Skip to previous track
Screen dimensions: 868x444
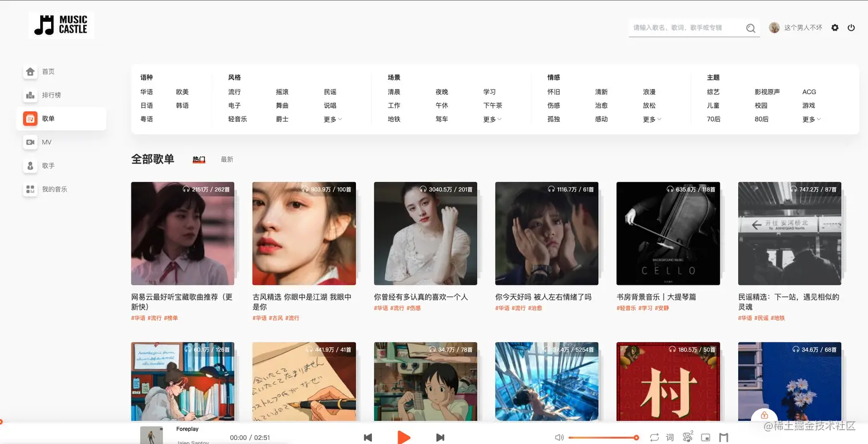368,438
